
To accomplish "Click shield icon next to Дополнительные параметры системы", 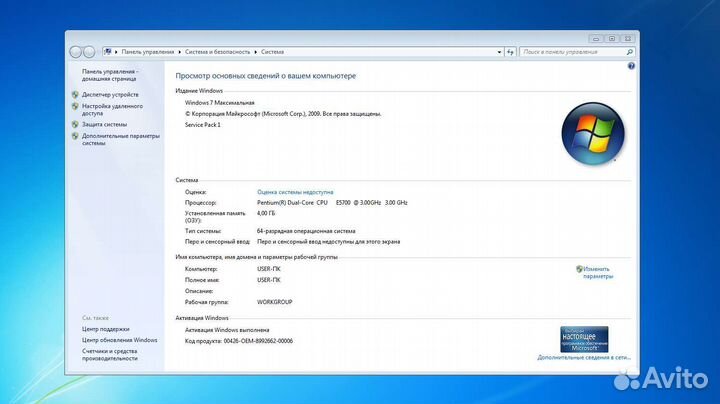I will (75, 136).
